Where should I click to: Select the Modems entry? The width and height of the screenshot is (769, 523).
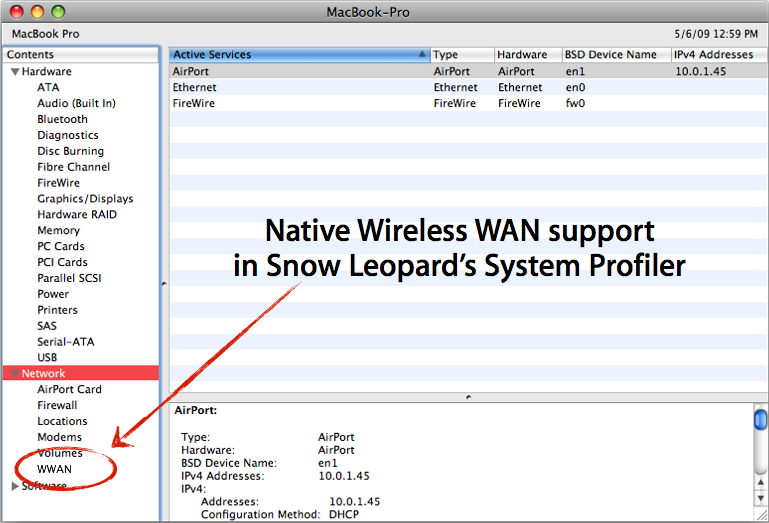click(x=59, y=437)
